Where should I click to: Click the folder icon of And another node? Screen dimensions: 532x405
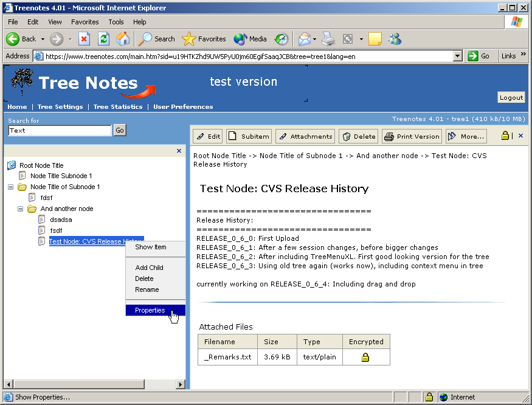[32, 209]
